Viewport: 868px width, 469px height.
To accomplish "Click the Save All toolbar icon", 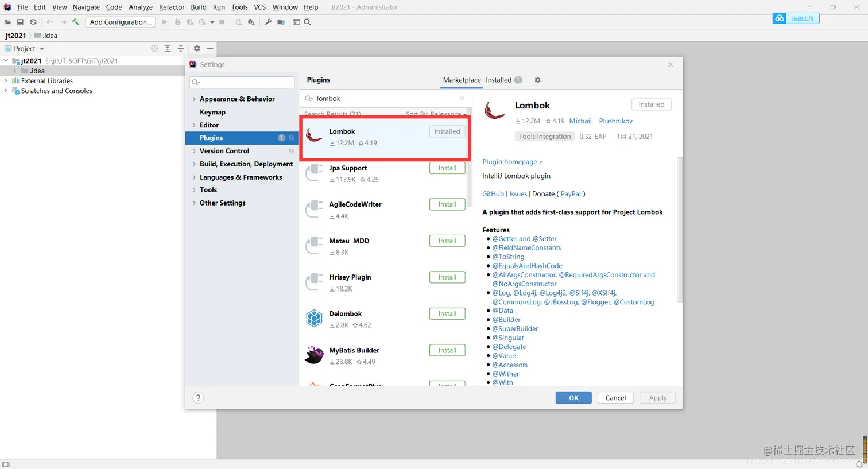I will (x=20, y=22).
